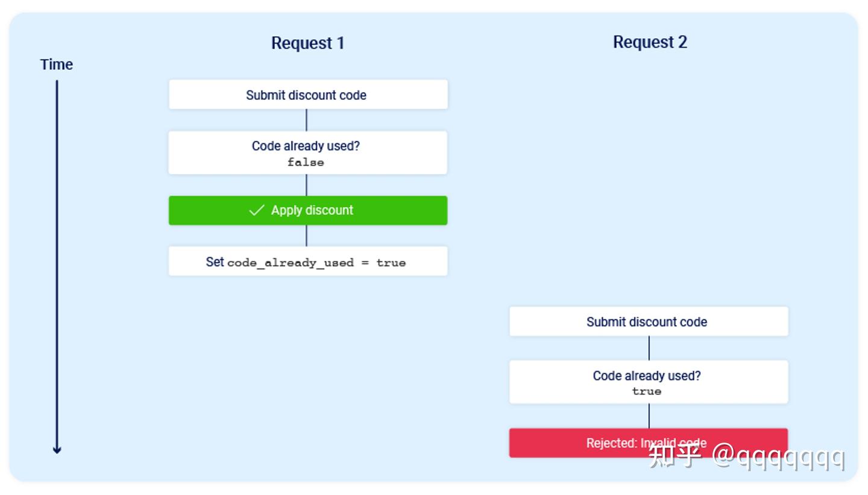868x495 pixels.
Task: Click the @qqqqqqq watermark username
Action: click(778, 456)
